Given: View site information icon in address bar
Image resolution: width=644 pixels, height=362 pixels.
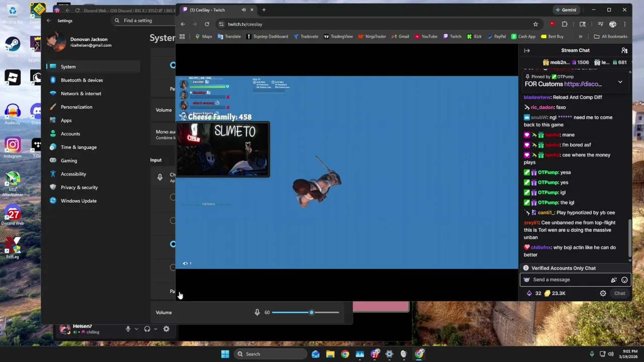Looking at the screenshot, I should (x=221, y=24).
